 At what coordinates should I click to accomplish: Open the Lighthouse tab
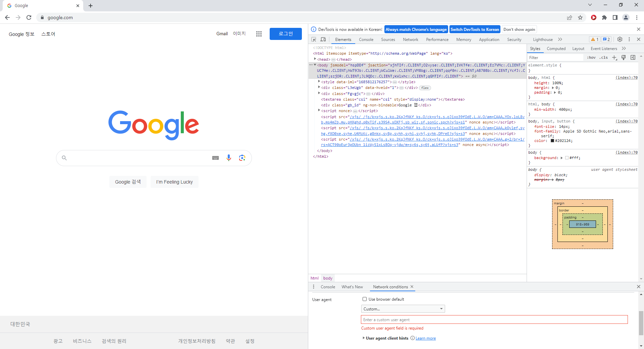(543, 39)
